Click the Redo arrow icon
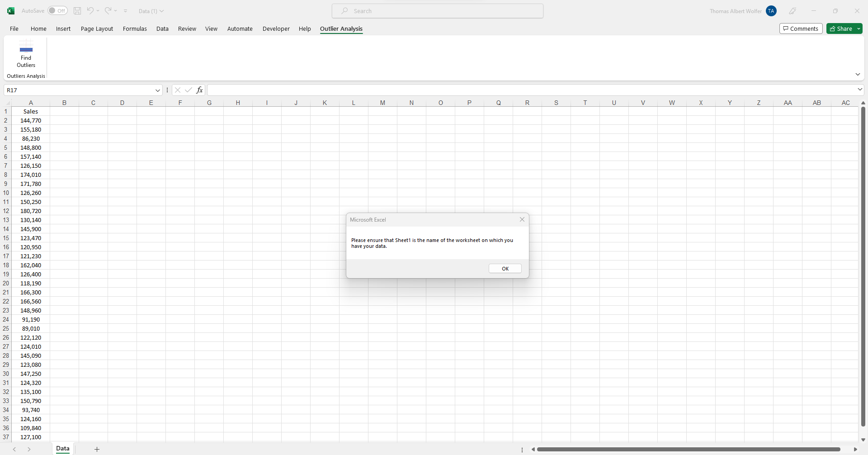Screen dimensions: 868x455 point(108,11)
